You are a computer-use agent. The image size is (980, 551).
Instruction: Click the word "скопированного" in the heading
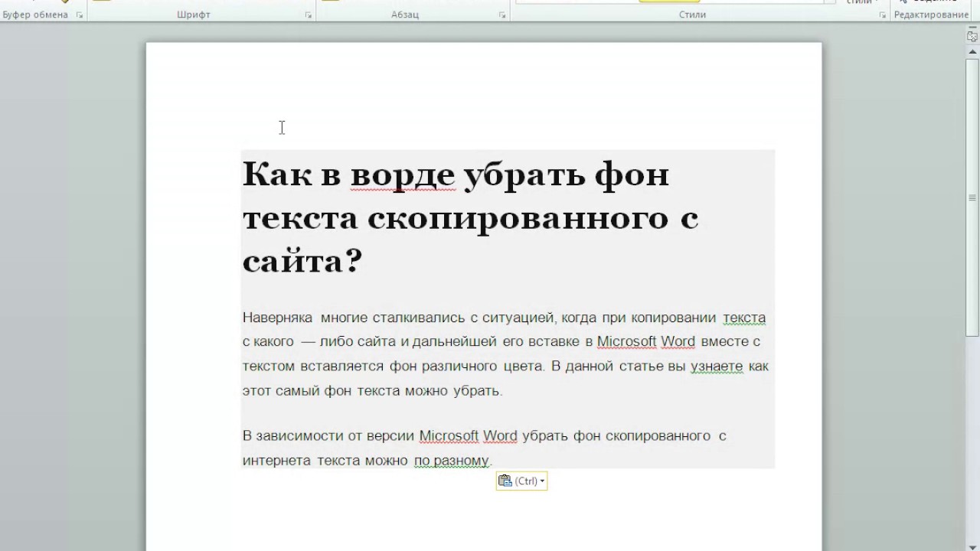(518, 218)
